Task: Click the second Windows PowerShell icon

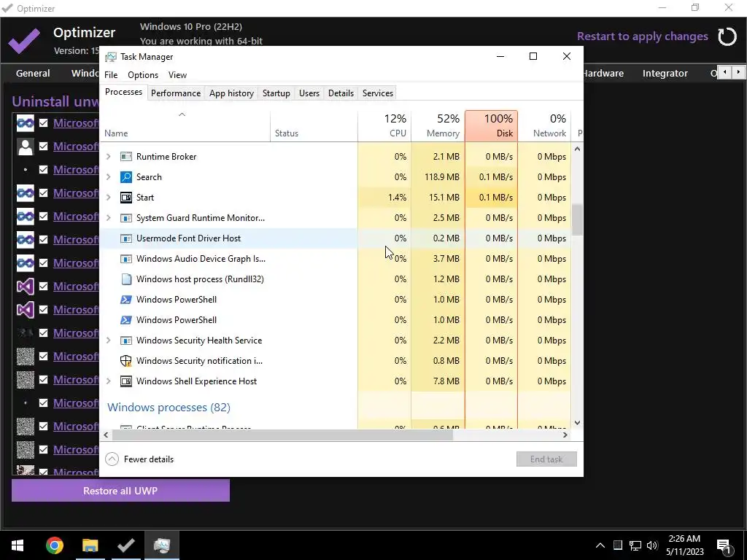Action: (x=125, y=320)
